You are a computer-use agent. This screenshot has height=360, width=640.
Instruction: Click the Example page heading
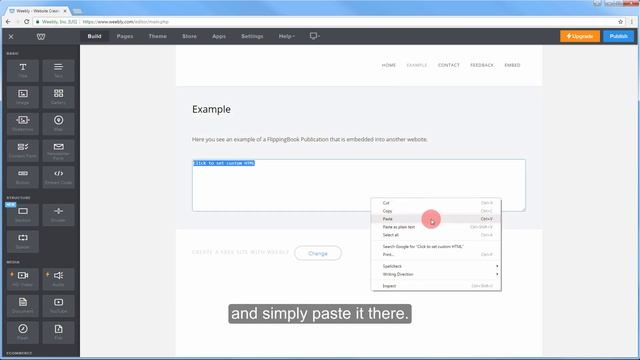point(211,109)
